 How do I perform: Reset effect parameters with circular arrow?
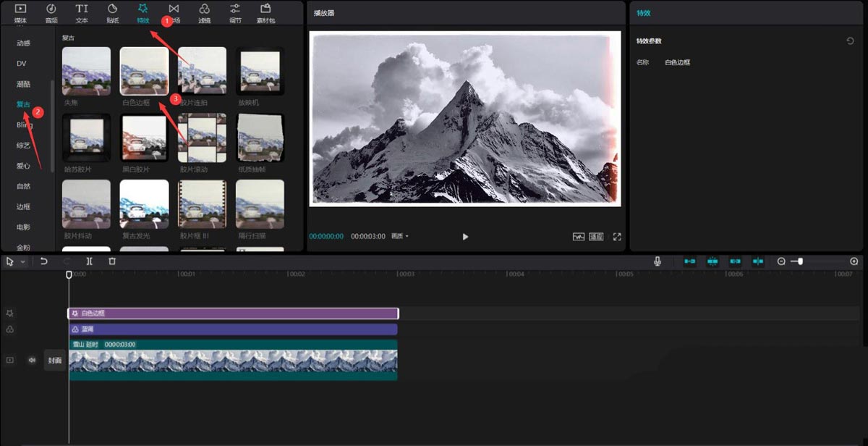(x=850, y=41)
